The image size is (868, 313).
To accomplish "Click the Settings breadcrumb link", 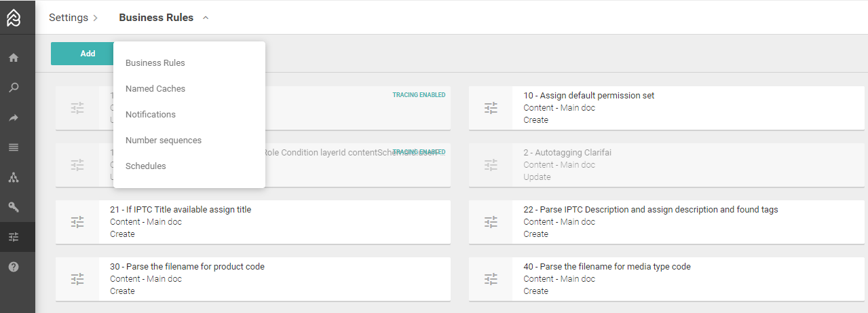I will (68, 18).
